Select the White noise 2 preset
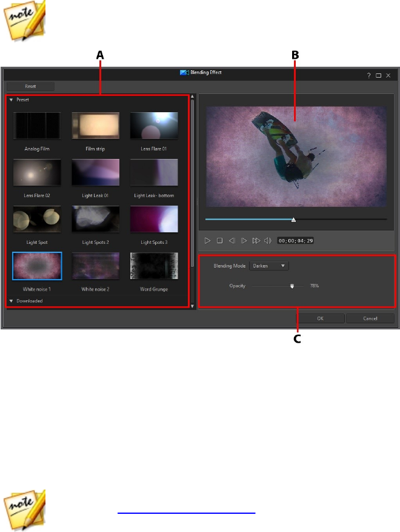The height and width of the screenshot is (532, 400). coord(95,266)
